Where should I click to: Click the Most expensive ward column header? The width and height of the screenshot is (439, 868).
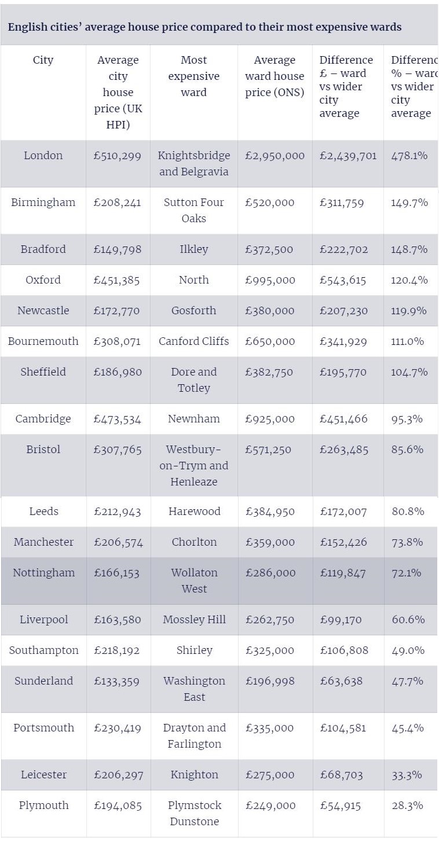click(x=193, y=76)
